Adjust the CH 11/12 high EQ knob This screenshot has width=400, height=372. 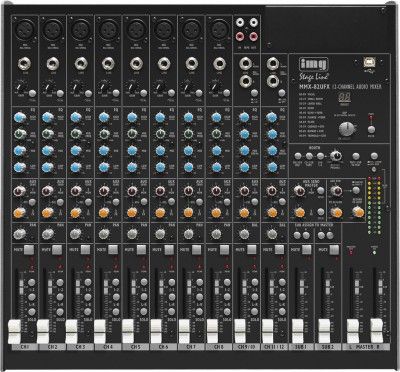(x=272, y=117)
